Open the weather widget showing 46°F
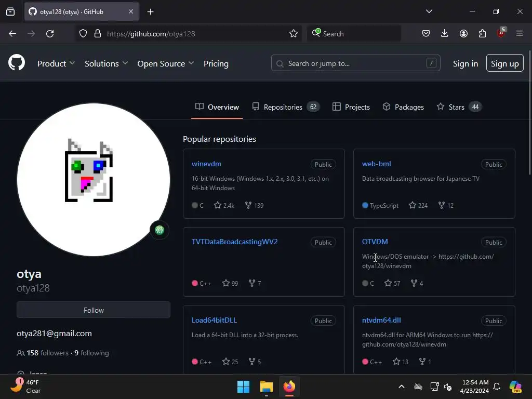The height and width of the screenshot is (399, 532). (x=26, y=387)
